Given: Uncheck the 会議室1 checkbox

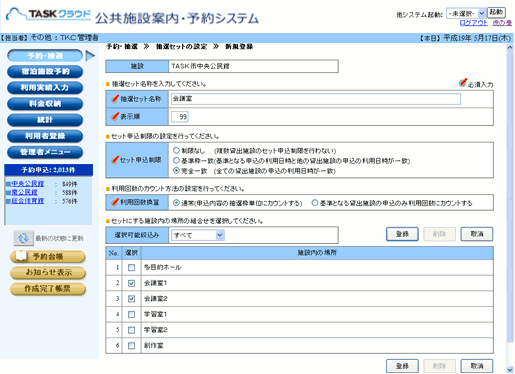Looking at the screenshot, I should click(x=132, y=283).
